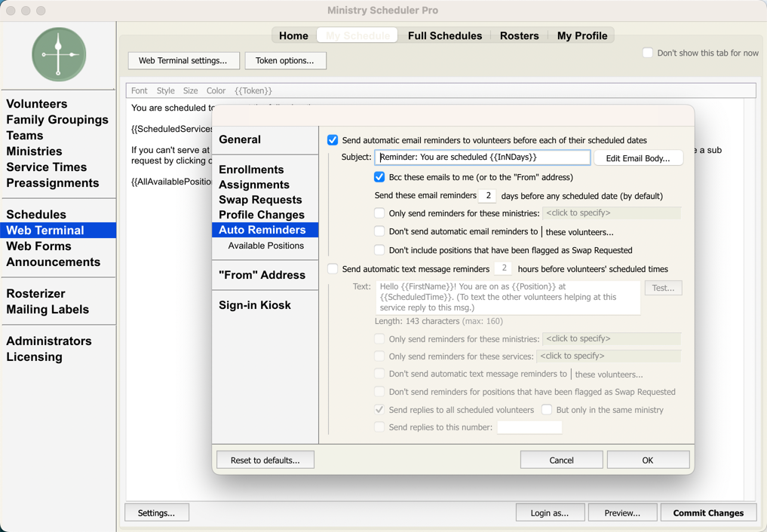The height and width of the screenshot is (532, 767).
Task: Click the Login as button
Action: click(x=550, y=513)
